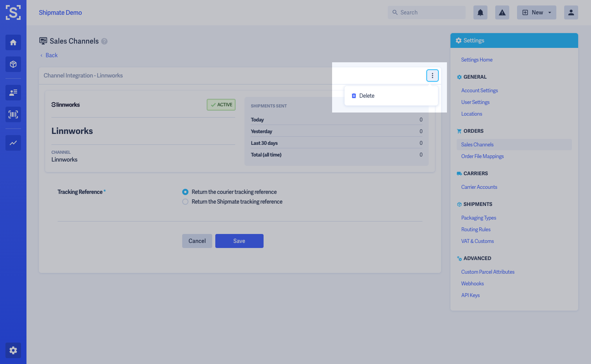The image size is (591, 364).
Task: Open Custom Parcel Attributes
Action: (488, 272)
